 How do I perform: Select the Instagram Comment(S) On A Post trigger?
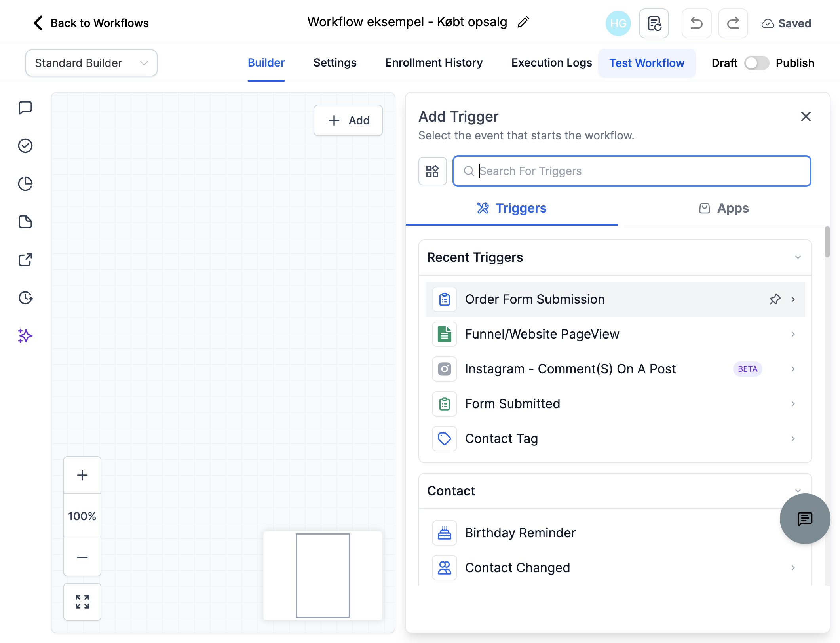pyautogui.click(x=615, y=369)
